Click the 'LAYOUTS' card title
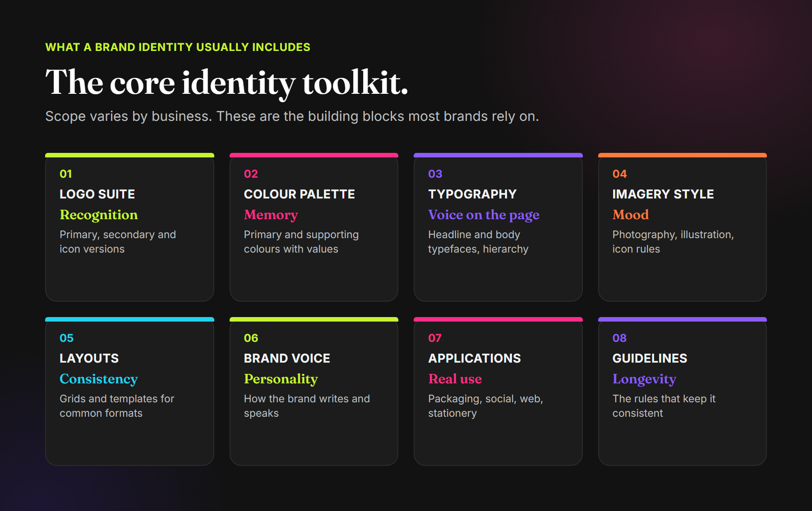Image resolution: width=812 pixels, height=511 pixels. [89, 359]
